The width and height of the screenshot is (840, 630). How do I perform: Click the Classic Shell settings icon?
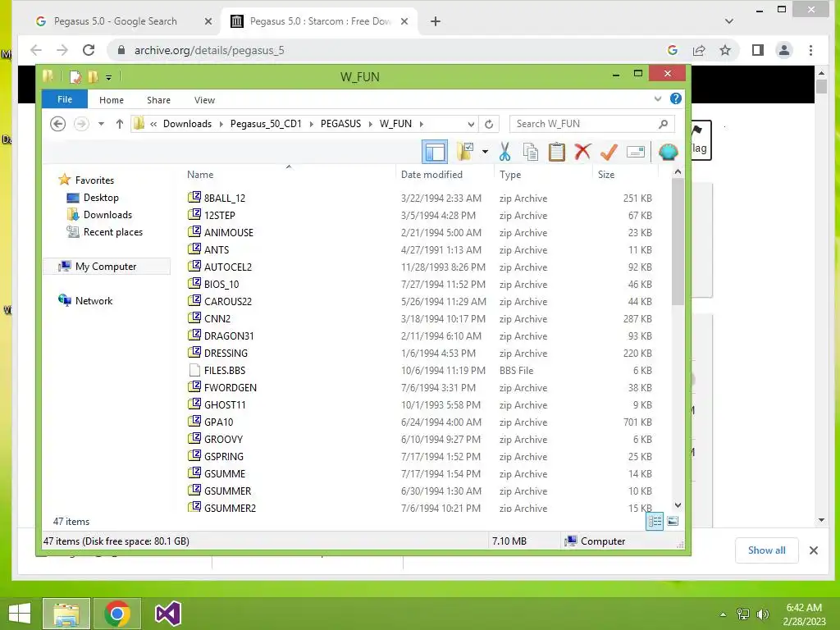(x=668, y=152)
